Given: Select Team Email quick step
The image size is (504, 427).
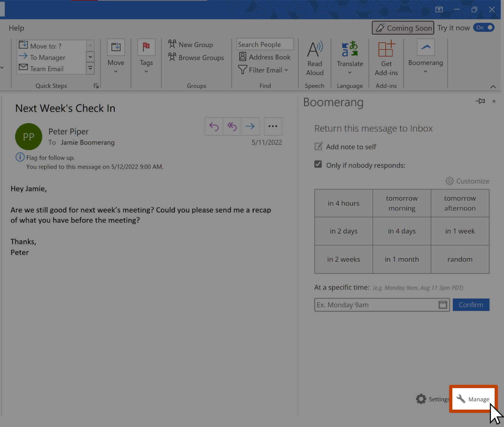Looking at the screenshot, I should click(51, 68).
